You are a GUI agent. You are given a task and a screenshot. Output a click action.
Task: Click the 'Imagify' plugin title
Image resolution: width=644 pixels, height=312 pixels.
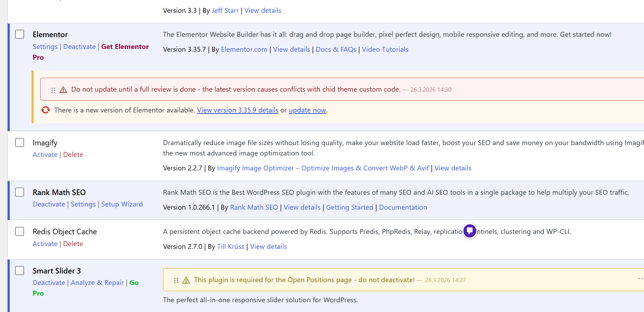[45, 143]
